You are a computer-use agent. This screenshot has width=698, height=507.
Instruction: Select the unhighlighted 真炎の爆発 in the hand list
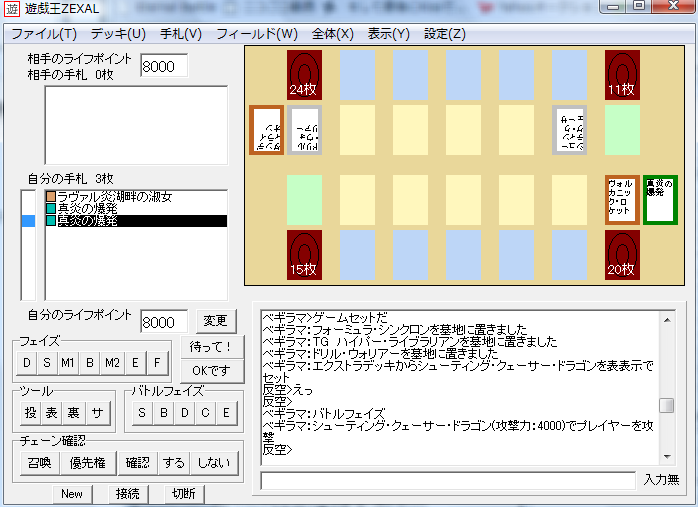(136, 208)
